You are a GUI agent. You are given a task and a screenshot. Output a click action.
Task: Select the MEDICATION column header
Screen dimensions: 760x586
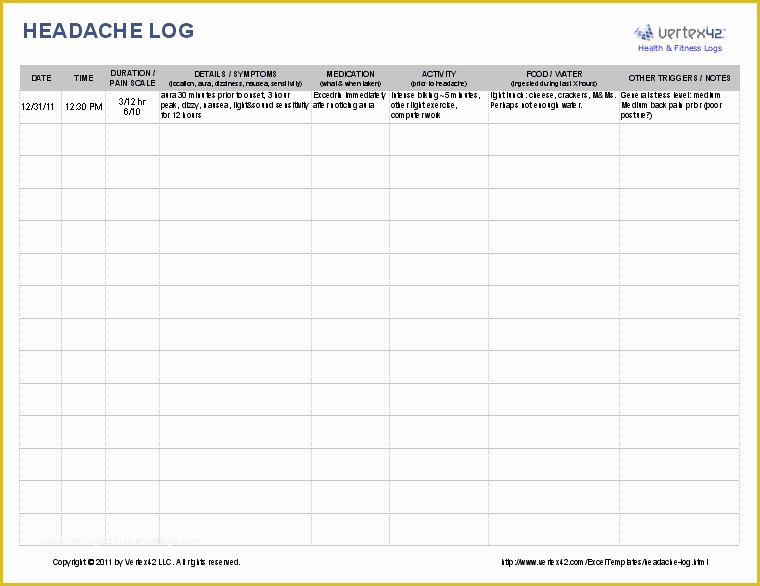tap(350, 78)
